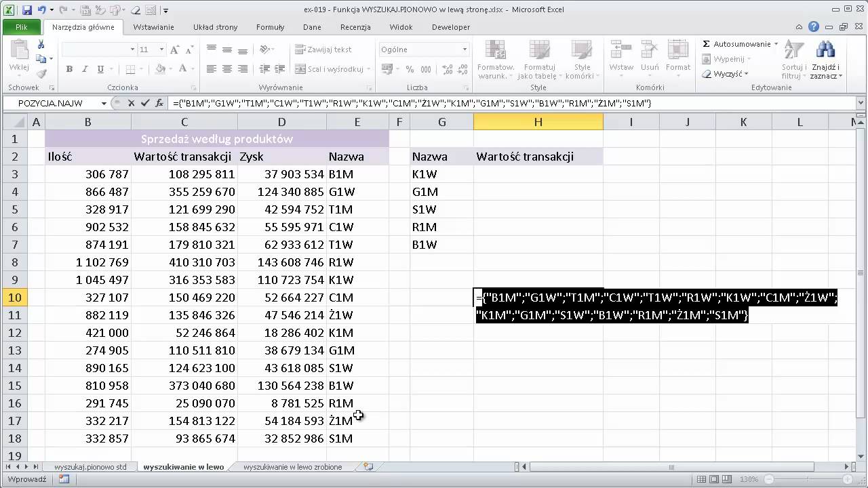Open Znajdź i zaznacz menu
This screenshot has height=488, width=868.
point(825,60)
